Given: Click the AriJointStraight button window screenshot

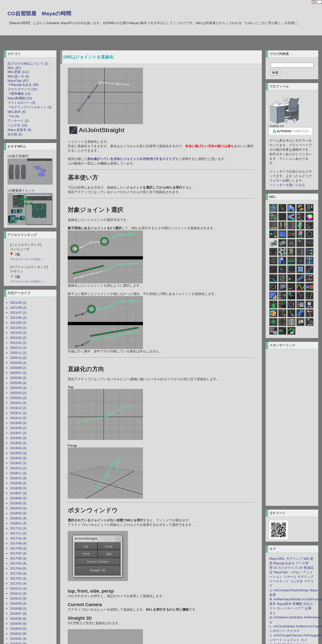Looking at the screenshot, I should pyautogui.click(x=98, y=556).
